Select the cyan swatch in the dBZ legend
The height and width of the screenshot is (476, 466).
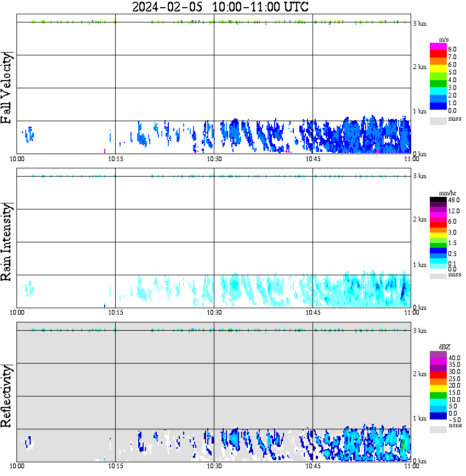click(x=438, y=403)
